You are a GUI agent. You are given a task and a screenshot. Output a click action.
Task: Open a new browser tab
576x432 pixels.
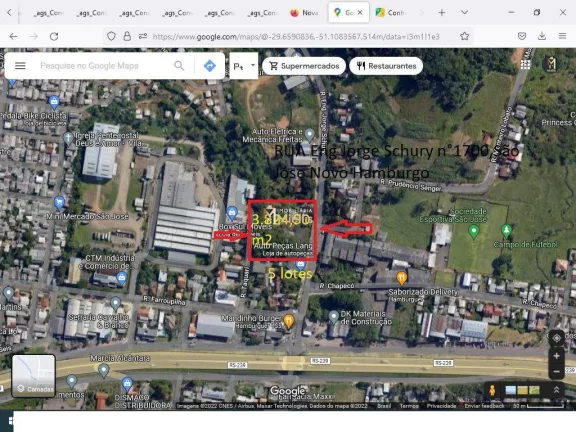(x=442, y=12)
